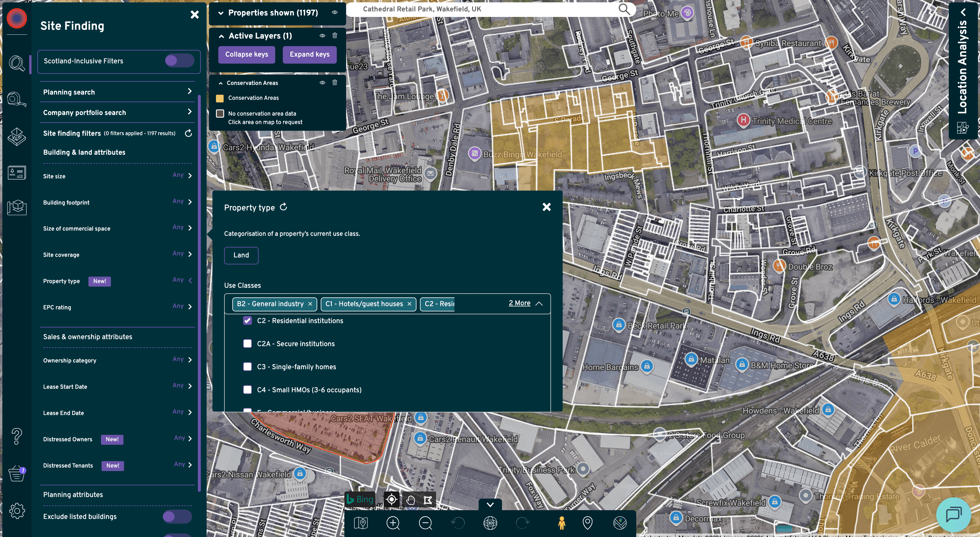Click the locate-me crosshair icon
Viewport: 980px width, 537px height.
tap(391, 500)
